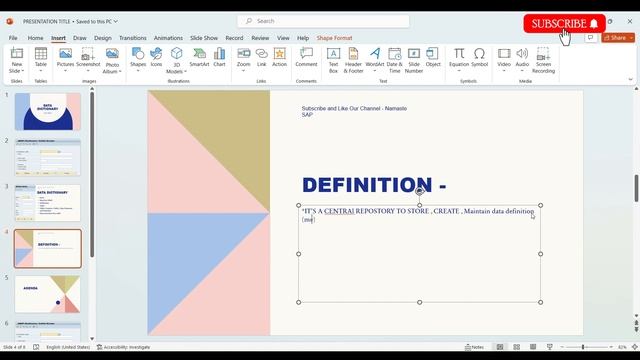Screen dimensions: 640x360
Task: Click the Search box
Action: coord(323,21)
